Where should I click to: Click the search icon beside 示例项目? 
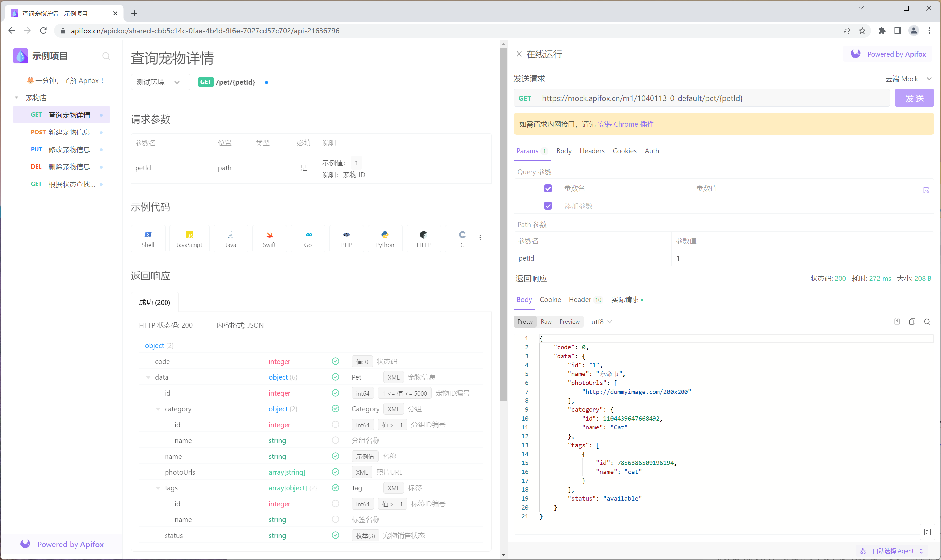(x=106, y=56)
